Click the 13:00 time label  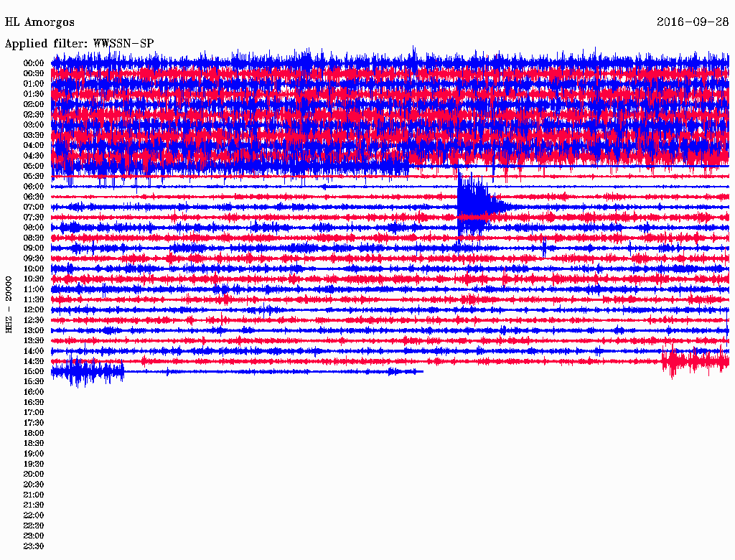point(34,331)
